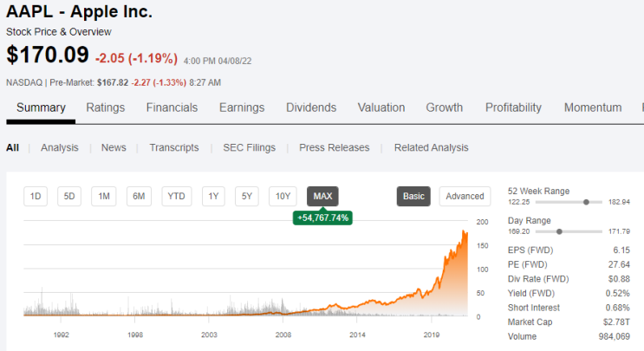Screen dimensions: 644x351
Task: Click the +54,767.74% performance badge
Action: (322, 218)
